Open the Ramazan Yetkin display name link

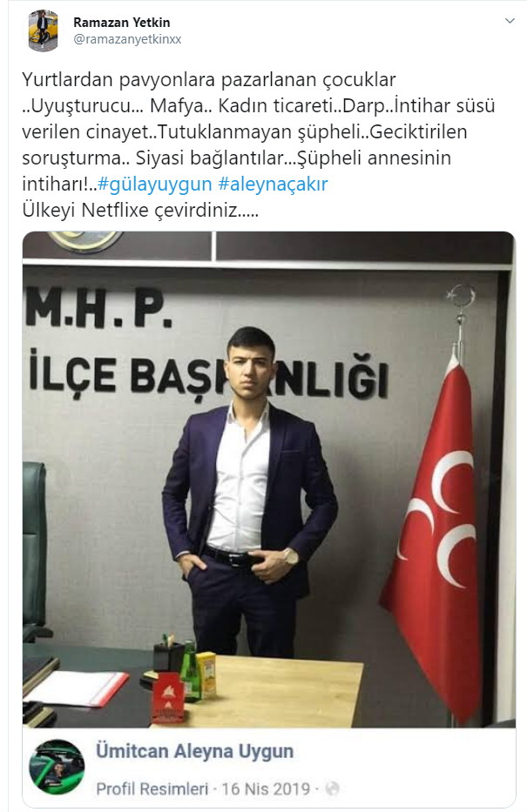[122, 23]
